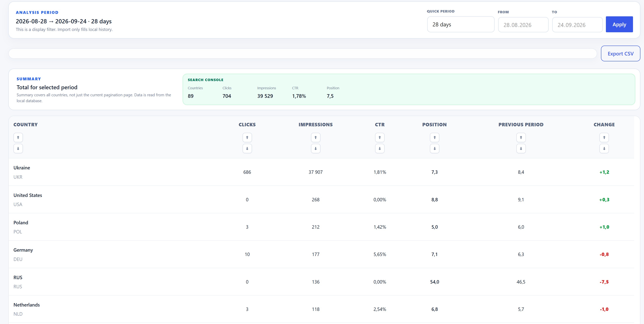Click United States change value +0,3
The image size is (644, 324).
(x=604, y=200)
